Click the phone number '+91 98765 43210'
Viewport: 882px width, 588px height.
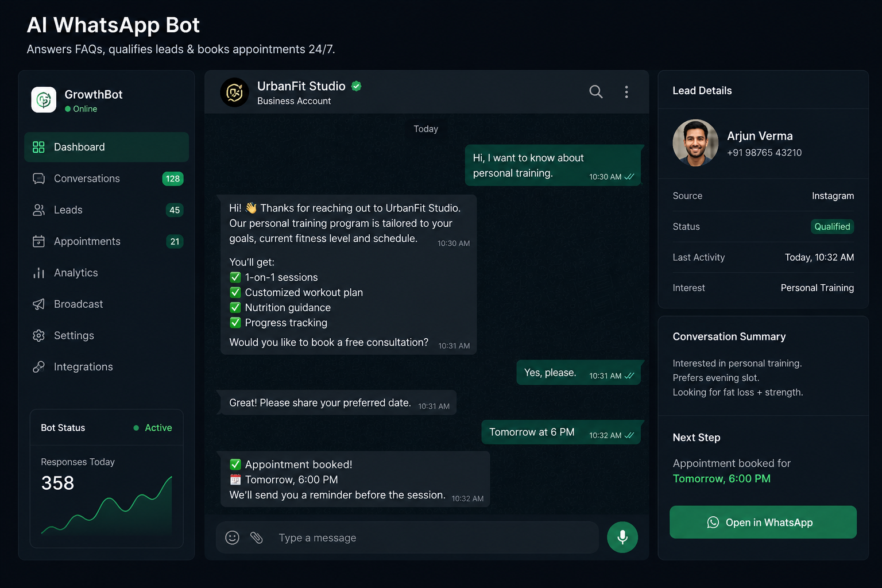764,153
